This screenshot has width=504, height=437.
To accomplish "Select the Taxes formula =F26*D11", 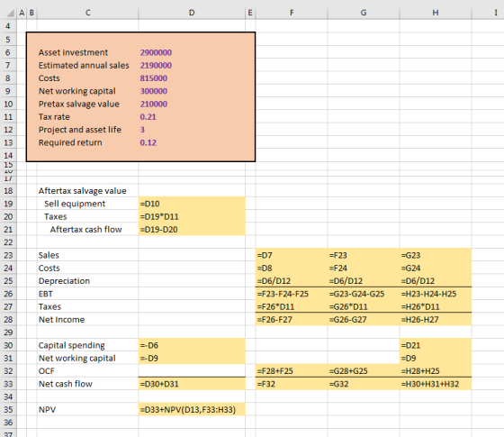I will (292, 306).
